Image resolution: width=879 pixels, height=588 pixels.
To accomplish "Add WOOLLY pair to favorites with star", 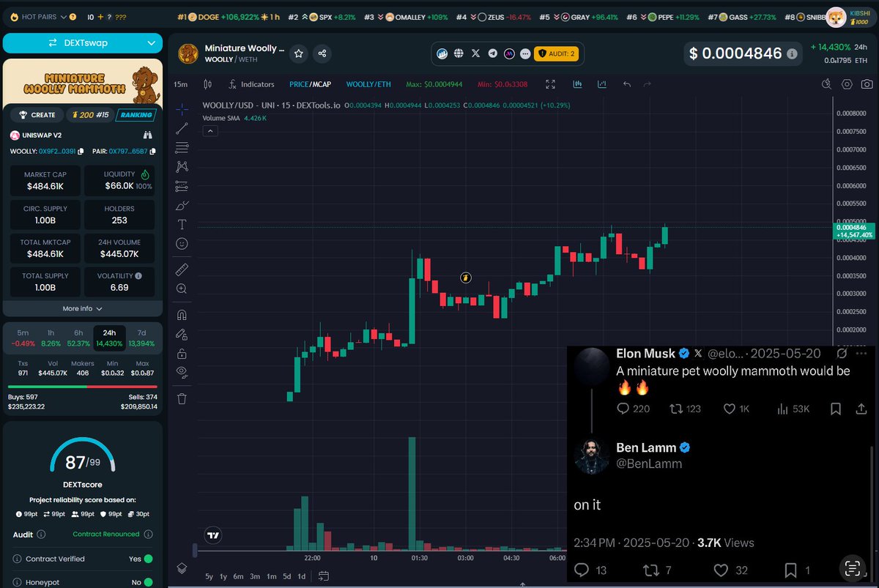I will click(x=299, y=53).
